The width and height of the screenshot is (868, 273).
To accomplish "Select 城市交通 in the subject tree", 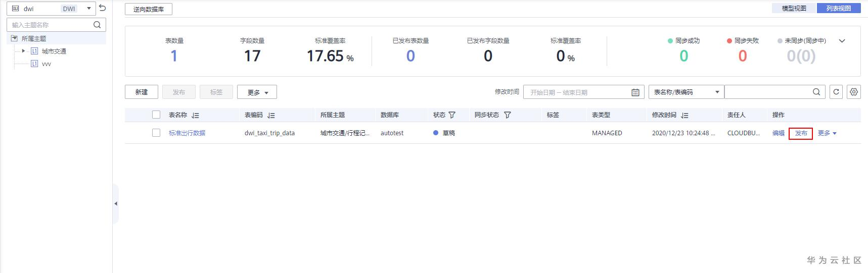I will coord(54,51).
